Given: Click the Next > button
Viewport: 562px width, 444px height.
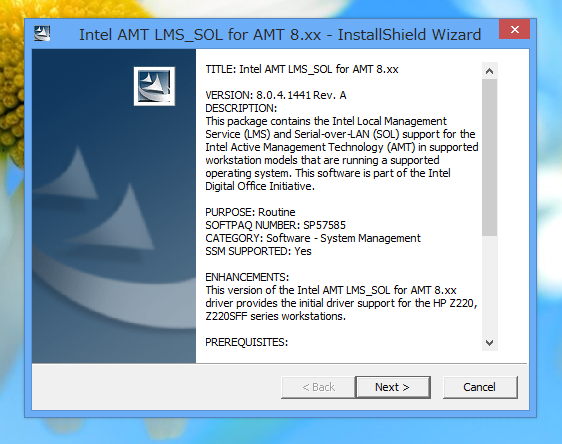Looking at the screenshot, I should click(393, 387).
